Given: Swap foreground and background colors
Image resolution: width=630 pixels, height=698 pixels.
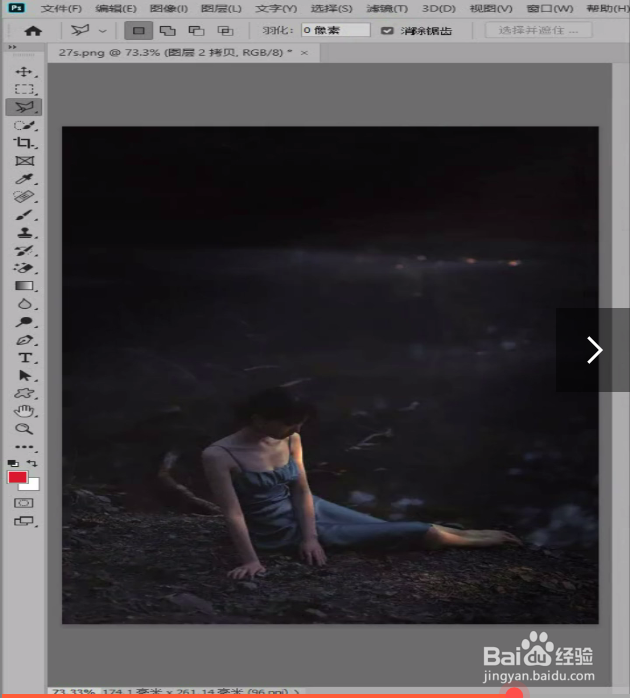Looking at the screenshot, I should [32, 463].
